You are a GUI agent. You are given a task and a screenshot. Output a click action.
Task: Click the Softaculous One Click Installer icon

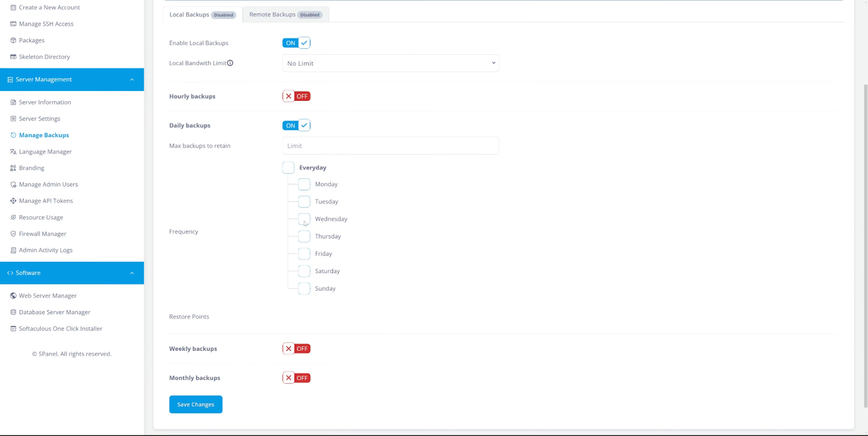pyautogui.click(x=13, y=329)
